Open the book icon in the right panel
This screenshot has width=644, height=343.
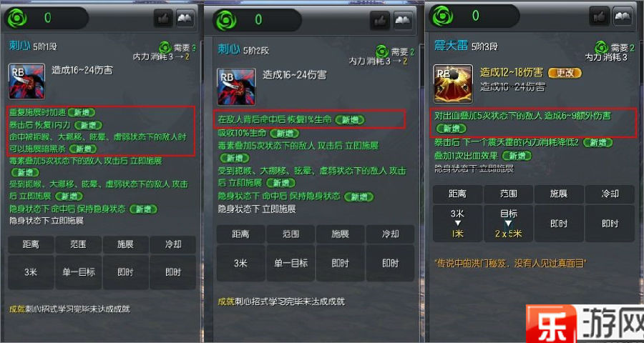tap(623, 16)
